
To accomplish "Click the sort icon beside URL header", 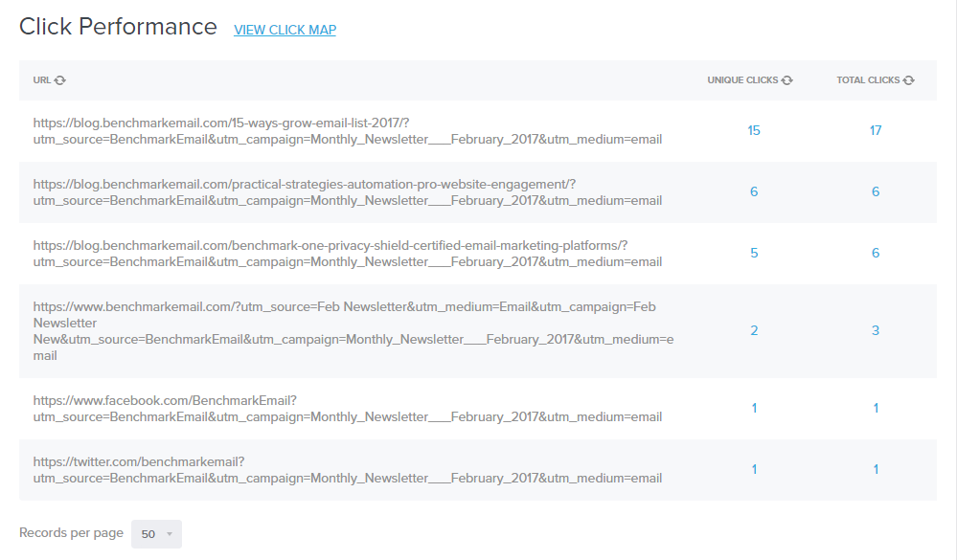I will (60, 80).
